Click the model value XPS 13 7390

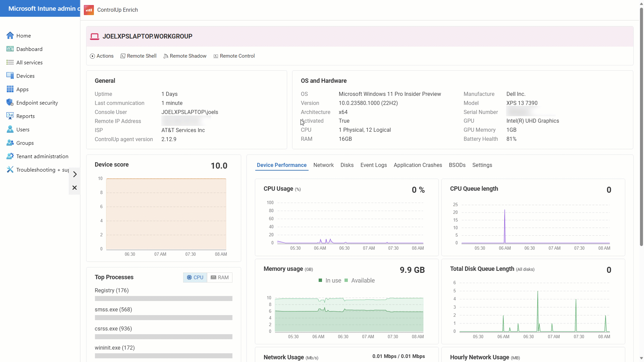[x=522, y=103]
